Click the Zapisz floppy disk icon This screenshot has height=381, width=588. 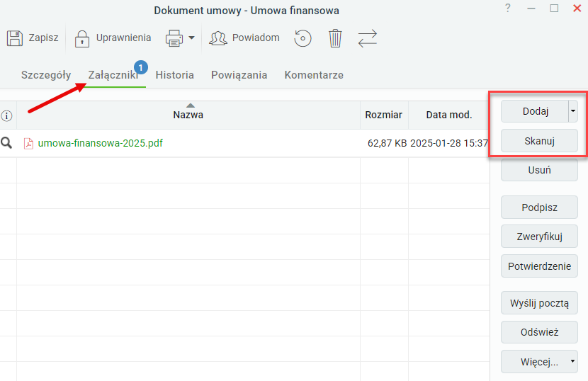(x=15, y=38)
